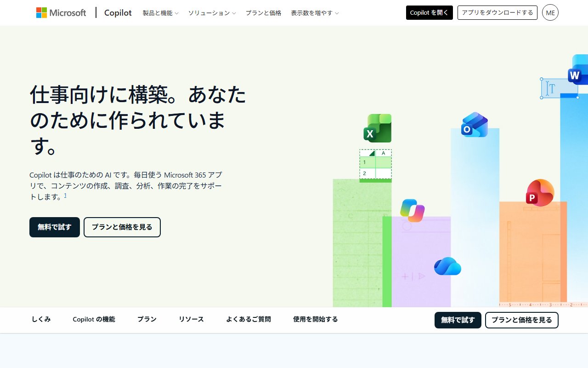The height and width of the screenshot is (368, 588).
Task: Click the OneDrive cloud icon
Action: click(x=447, y=266)
